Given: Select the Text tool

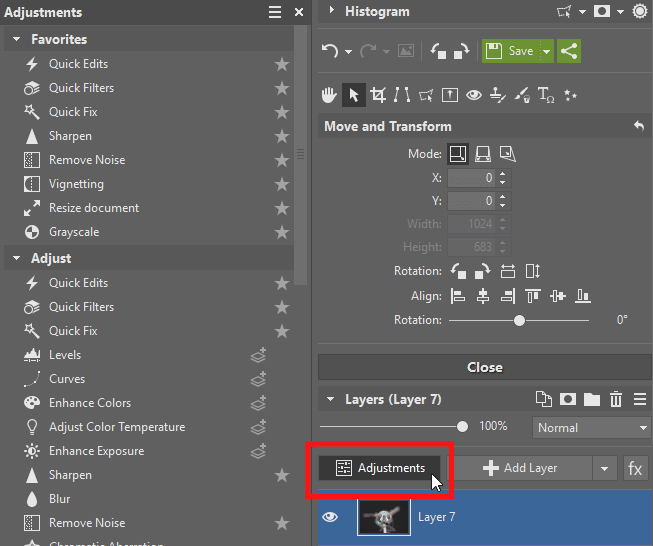Looking at the screenshot, I should [x=546, y=95].
